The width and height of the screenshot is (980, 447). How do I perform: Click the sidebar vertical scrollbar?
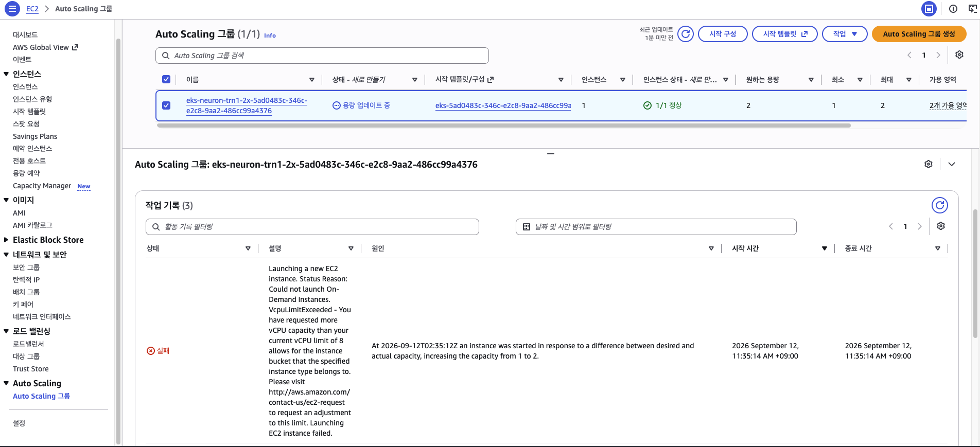118,241
